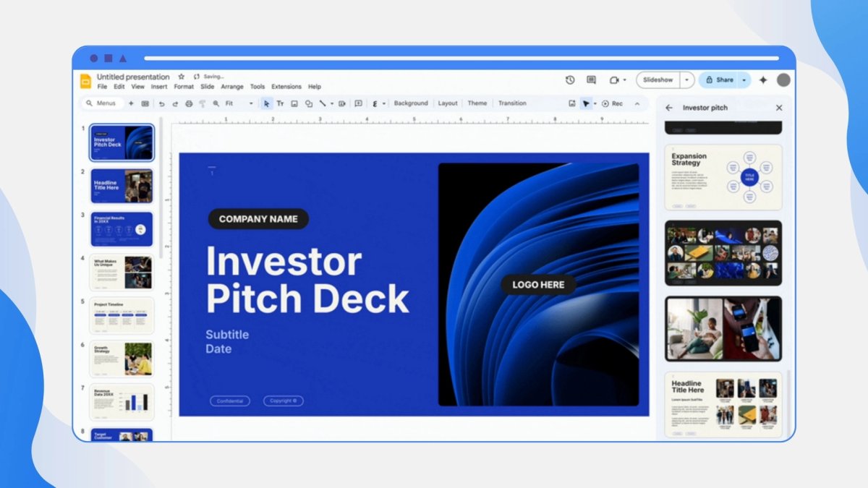Click the add comment icon
The width and height of the screenshot is (868, 488).
(358, 103)
